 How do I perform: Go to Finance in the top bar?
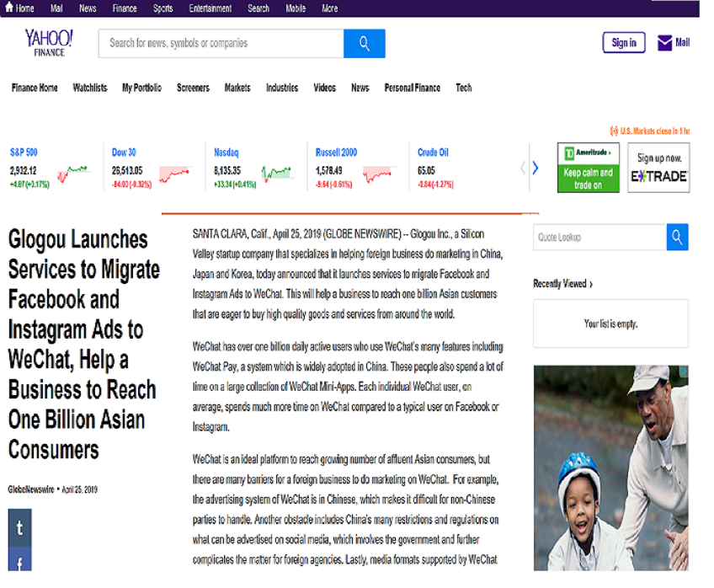click(x=125, y=8)
